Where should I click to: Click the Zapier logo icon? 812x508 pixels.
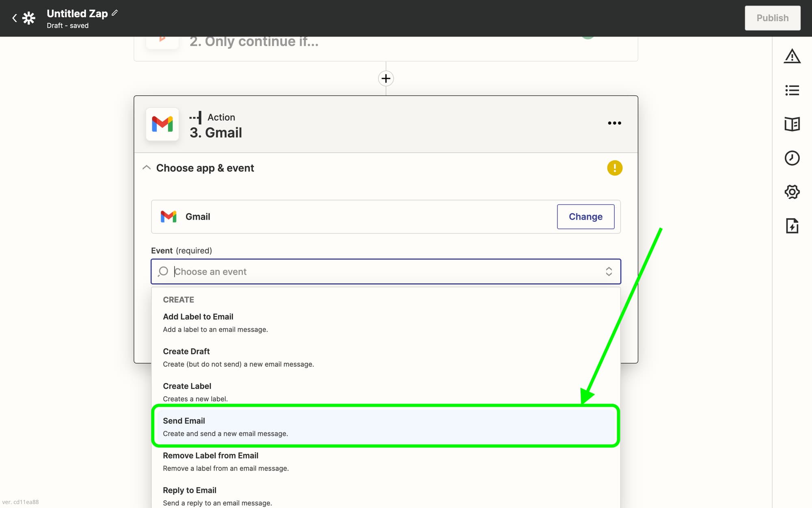pos(29,18)
